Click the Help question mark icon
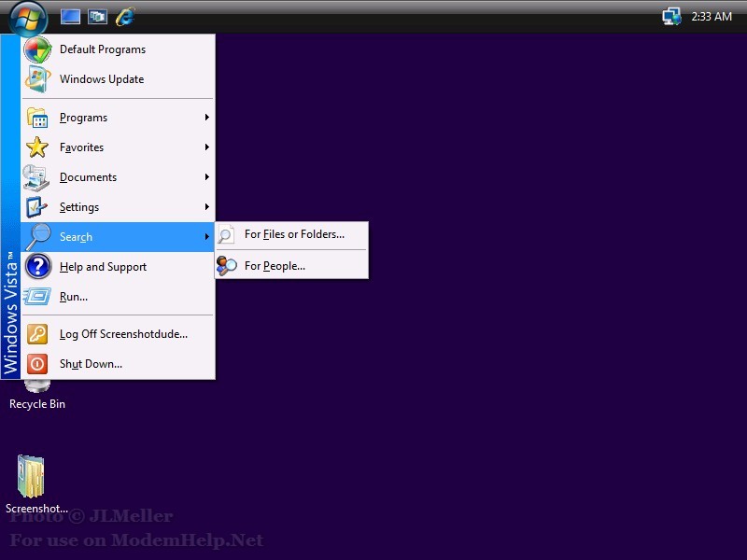 tap(38, 266)
